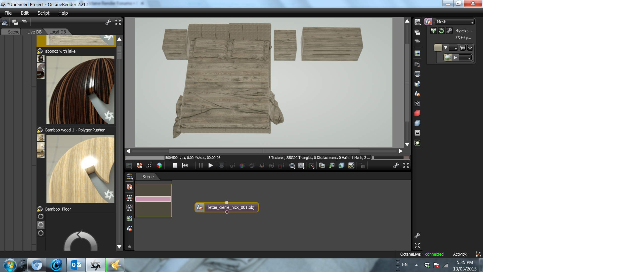644x272 pixels.
Task: Open the wrench settings icon in left panel
Action: click(x=108, y=22)
